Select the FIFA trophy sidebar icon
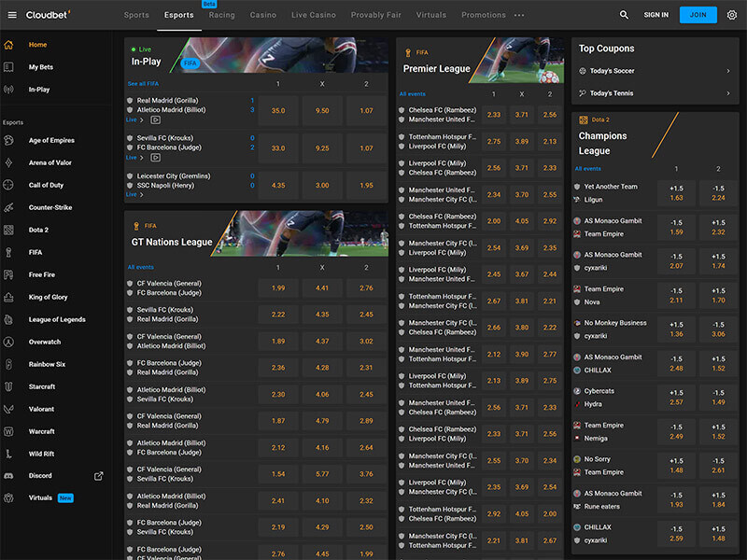The width and height of the screenshot is (747, 560). 8,252
